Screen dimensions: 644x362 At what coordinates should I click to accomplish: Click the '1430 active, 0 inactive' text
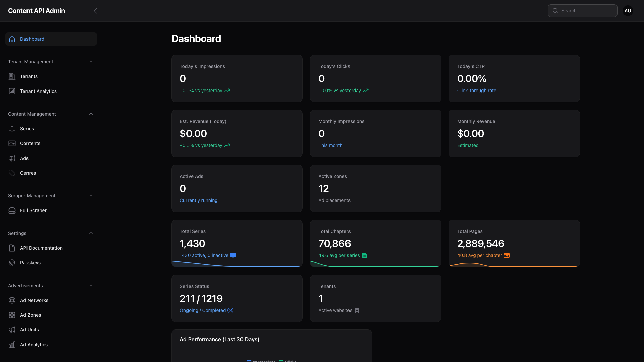[x=204, y=255]
